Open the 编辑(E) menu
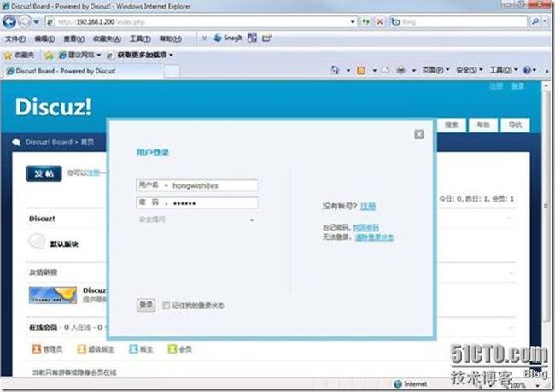This screenshot has height=392, width=555. click(x=44, y=38)
